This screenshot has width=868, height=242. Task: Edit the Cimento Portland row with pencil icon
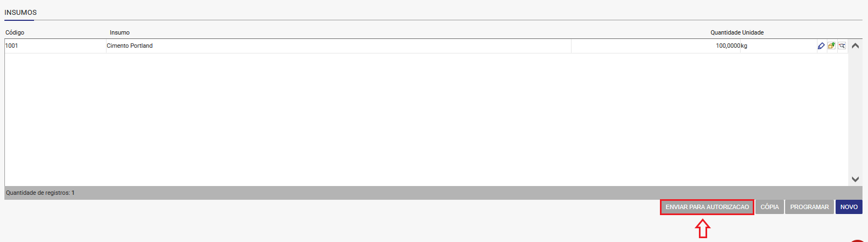coord(821,46)
